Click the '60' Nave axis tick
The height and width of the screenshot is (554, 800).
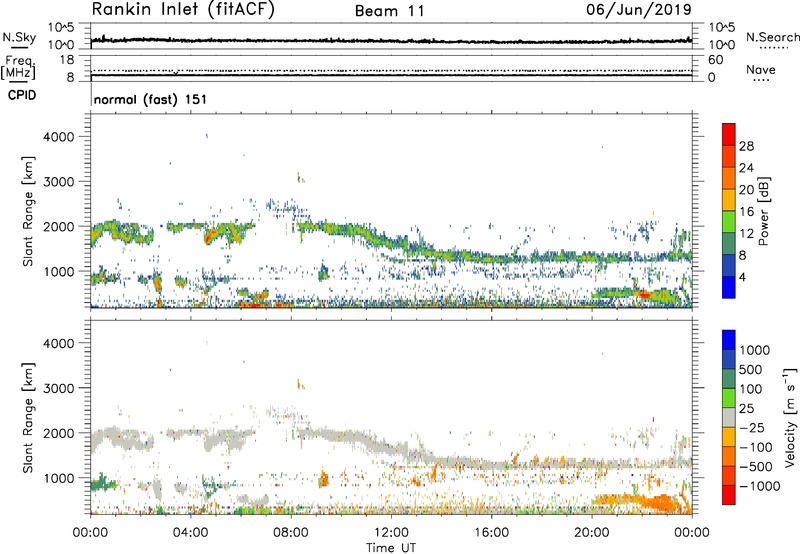pyautogui.click(x=716, y=60)
